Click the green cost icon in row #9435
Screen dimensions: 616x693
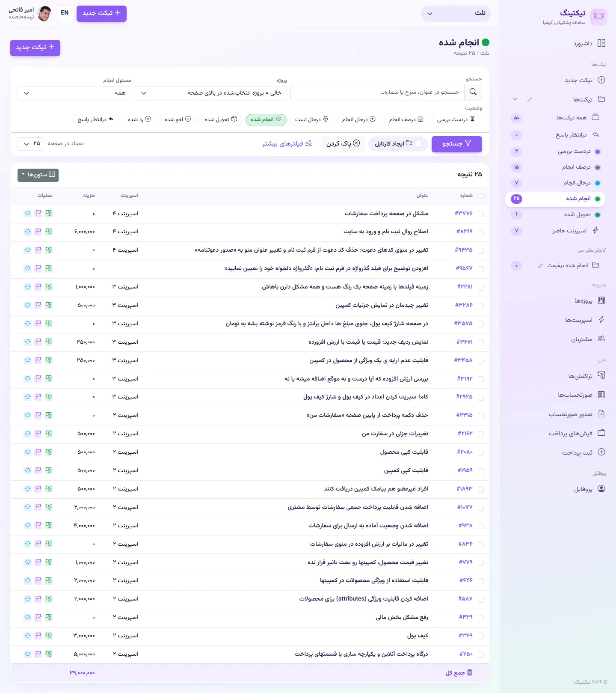[x=49, y=250]
